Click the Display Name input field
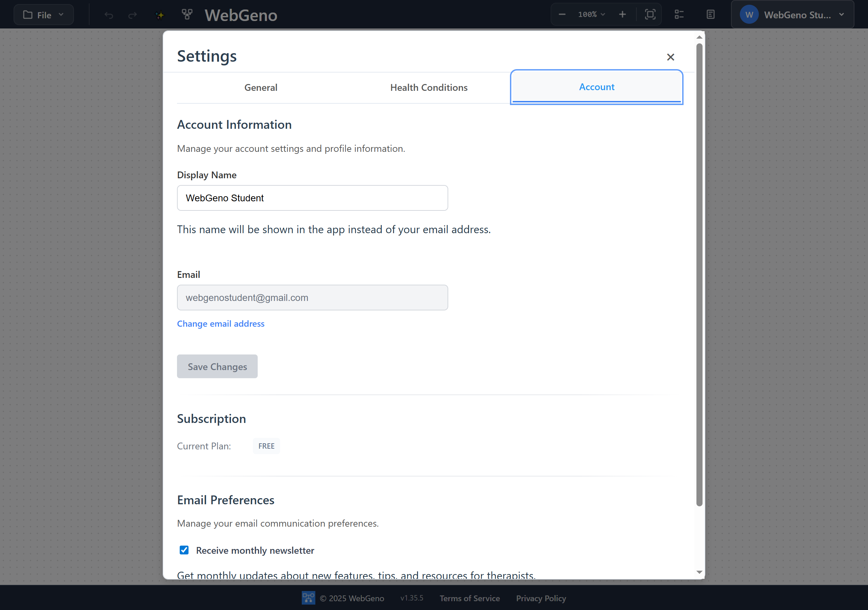Viewport: 868px width, 610px height. click(312, 198)
